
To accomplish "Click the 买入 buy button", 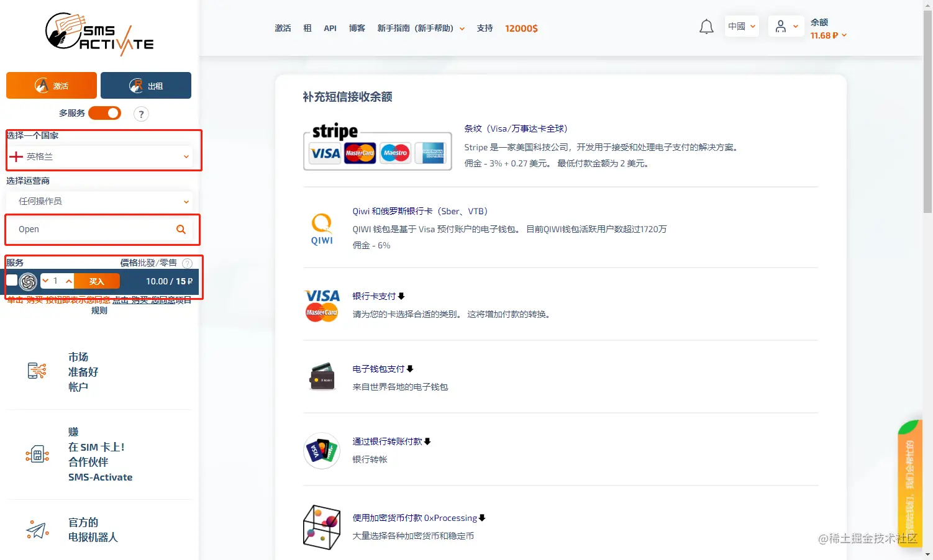I will click(97, 281).
